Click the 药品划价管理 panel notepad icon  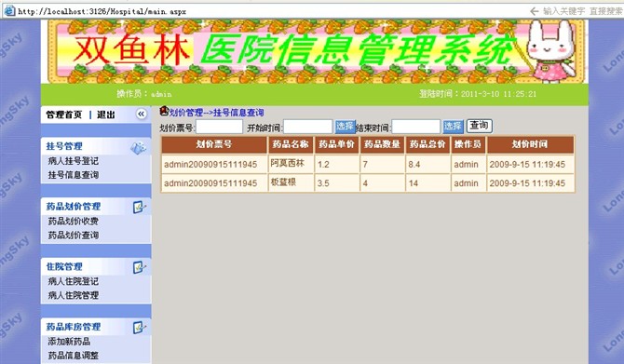tap(140, 208)
